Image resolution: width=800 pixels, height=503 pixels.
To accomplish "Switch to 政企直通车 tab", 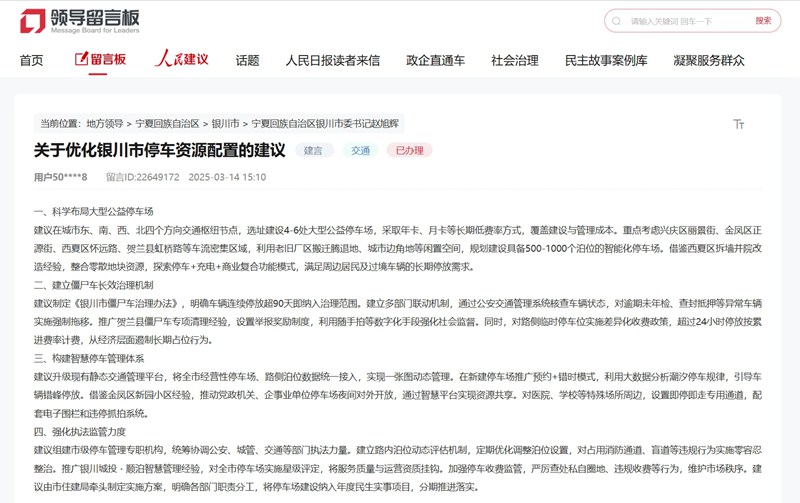I will (435, 60).
